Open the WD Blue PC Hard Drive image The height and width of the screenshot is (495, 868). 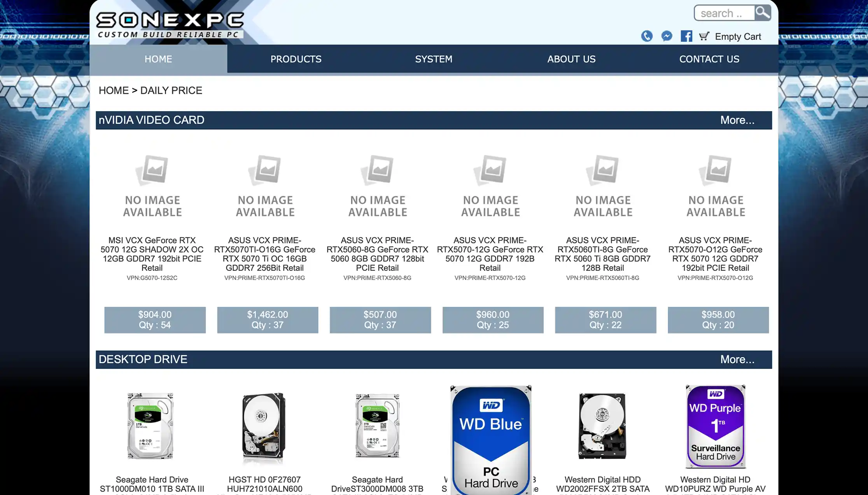(491, 440)
